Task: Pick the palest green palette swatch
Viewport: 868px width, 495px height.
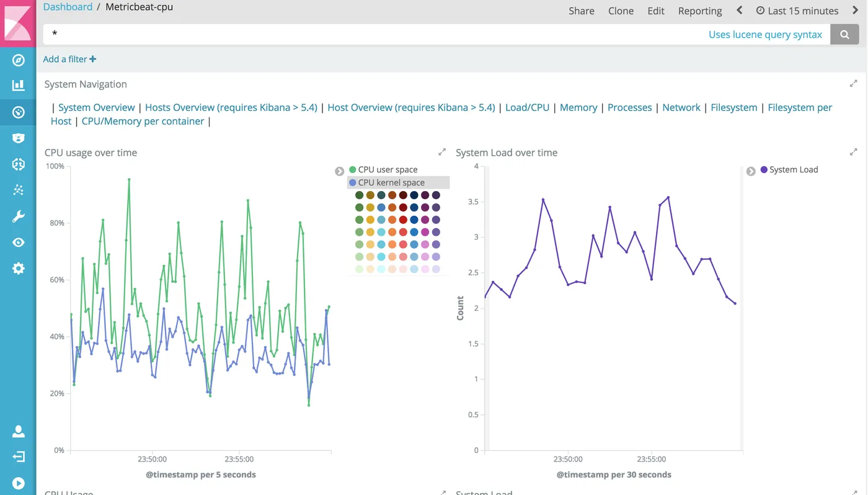Action: tap(359, 269)
